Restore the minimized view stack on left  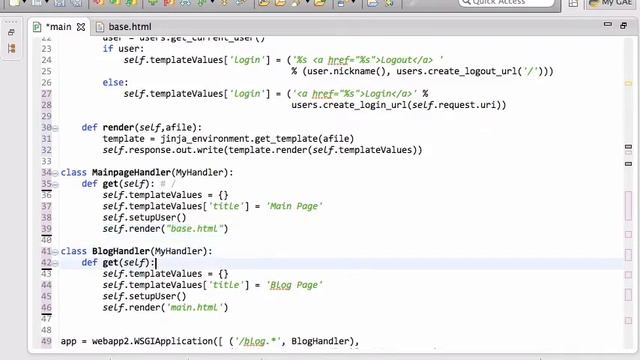click(x=11, y=32)
